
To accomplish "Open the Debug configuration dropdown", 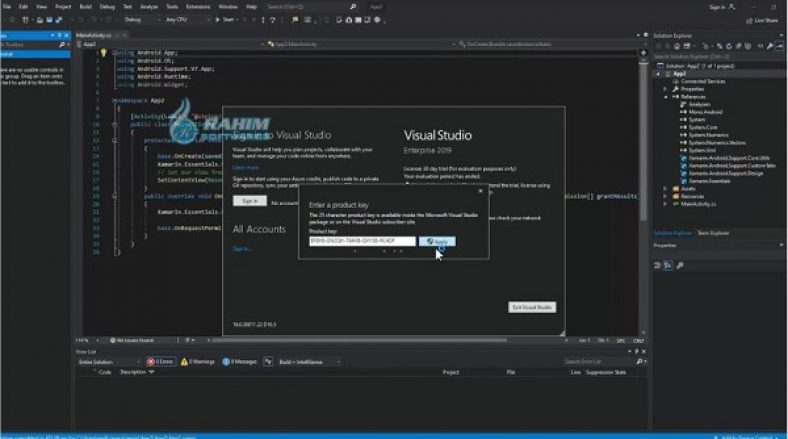I will (x=142, y=20).
